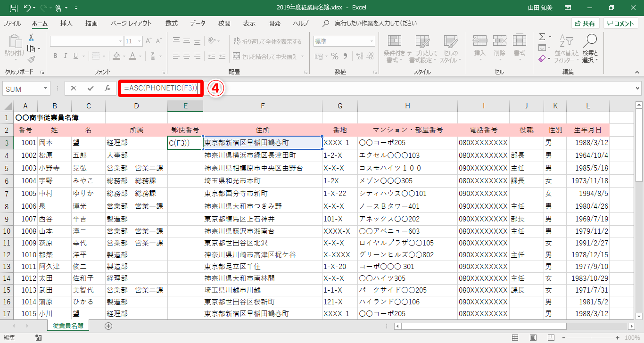Toggle align text left

176,57
